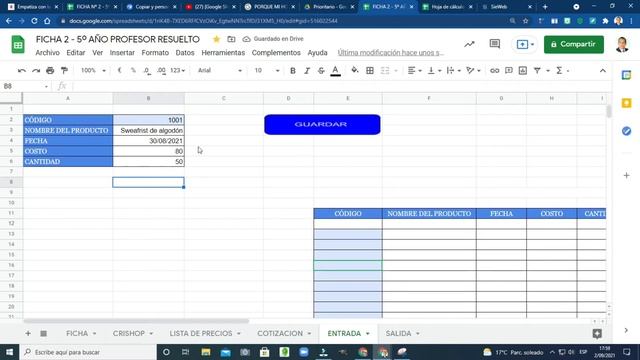Toggle italic formatting
640x360 pixels.
(x=307, y=71)
